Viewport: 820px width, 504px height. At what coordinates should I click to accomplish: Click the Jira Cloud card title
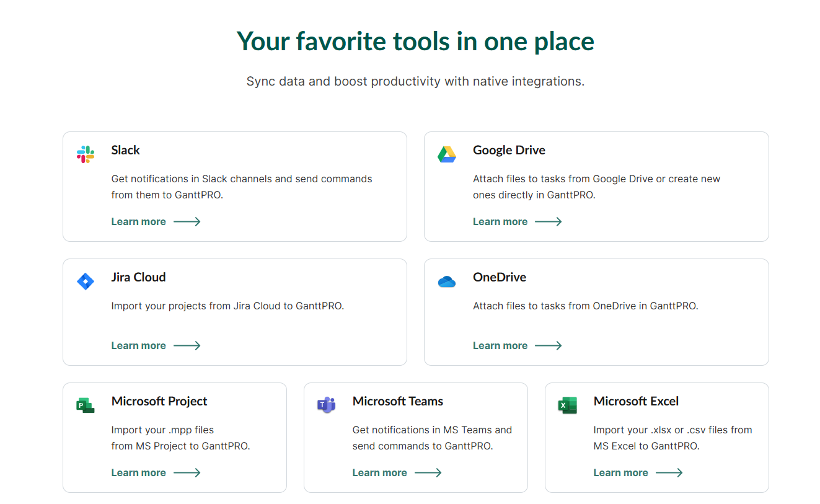point(139,277)
